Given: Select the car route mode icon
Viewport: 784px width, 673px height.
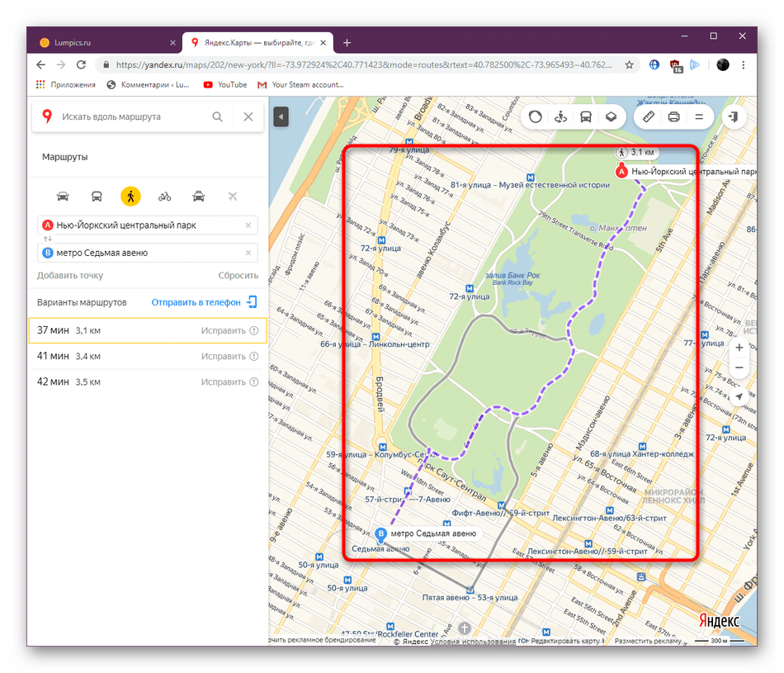Looking at the screenshot, I should pyautogui.click(x=63, y=197).
